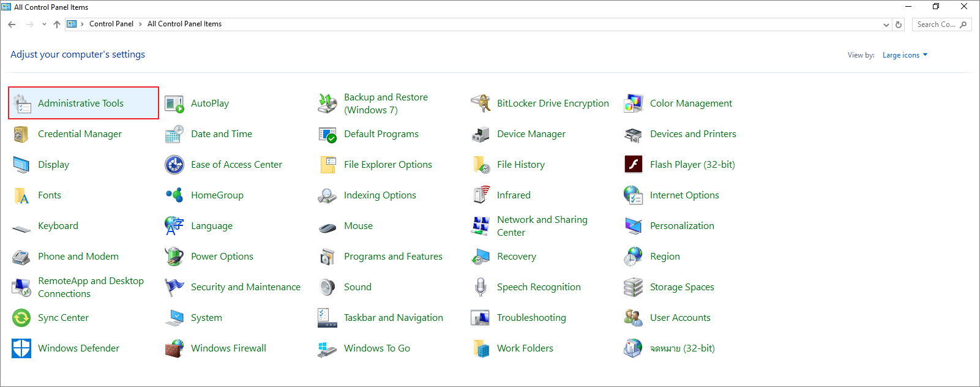Open the Personalization link
Screen dimensions: 980x387
pyautogui.click(x=682, y=226)
